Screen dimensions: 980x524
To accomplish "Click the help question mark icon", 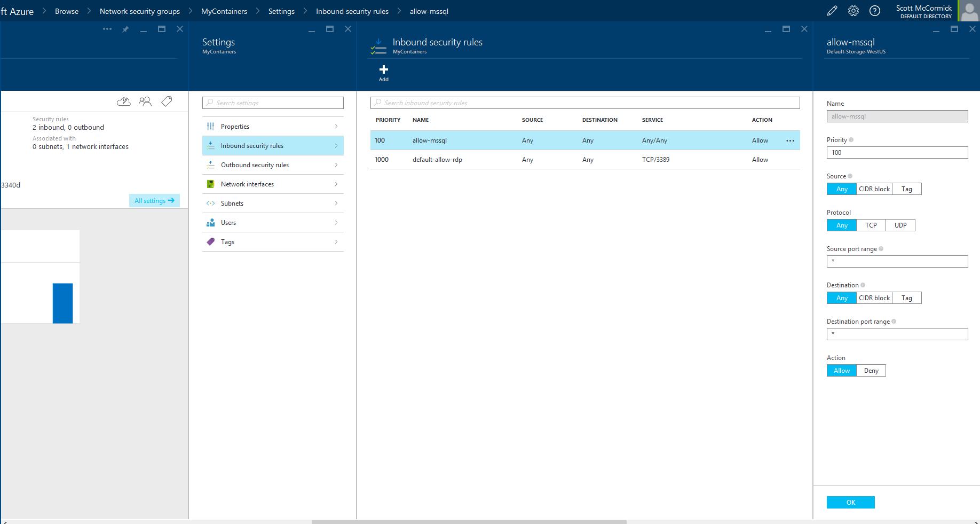I will 874,11.
